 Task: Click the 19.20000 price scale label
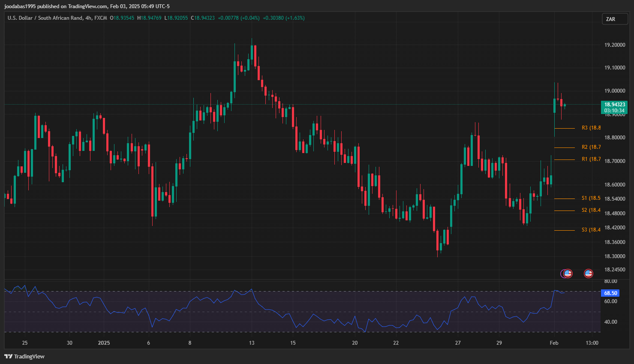click(614, 45)
